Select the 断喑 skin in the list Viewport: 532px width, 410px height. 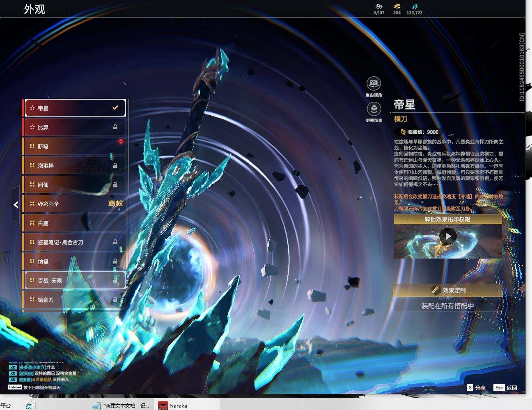(74, 147)
